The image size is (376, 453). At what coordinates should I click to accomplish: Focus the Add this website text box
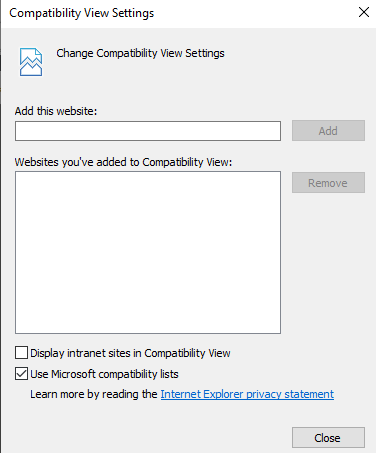point(148,131)
